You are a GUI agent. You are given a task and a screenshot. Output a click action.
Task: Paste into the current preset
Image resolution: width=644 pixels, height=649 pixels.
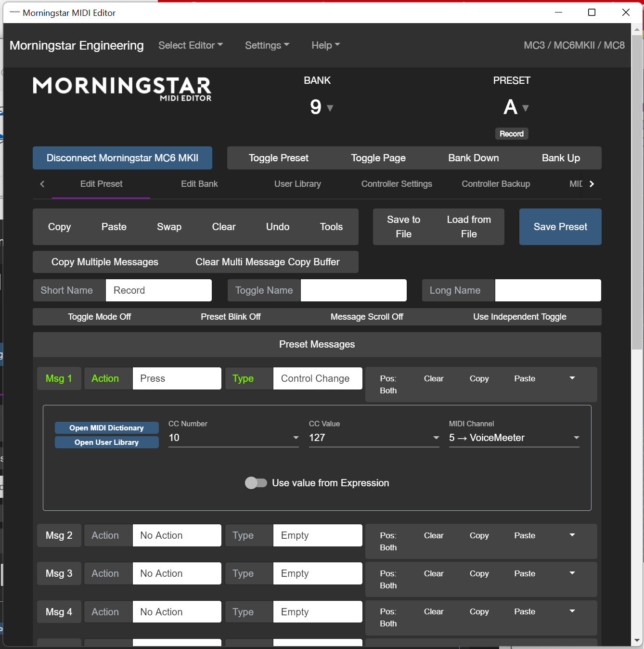coord(114,227)
